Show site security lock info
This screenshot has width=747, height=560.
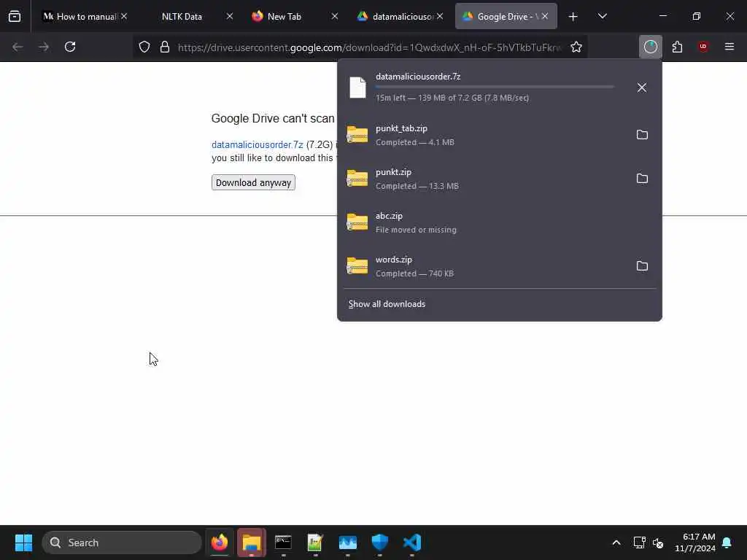pos(165,47)
